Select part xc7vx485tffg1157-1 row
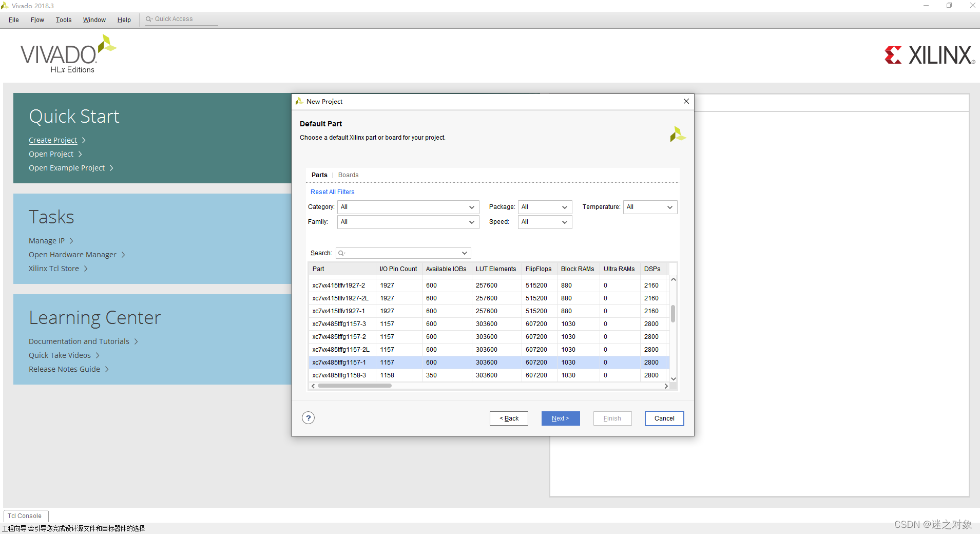 [489, 363]
